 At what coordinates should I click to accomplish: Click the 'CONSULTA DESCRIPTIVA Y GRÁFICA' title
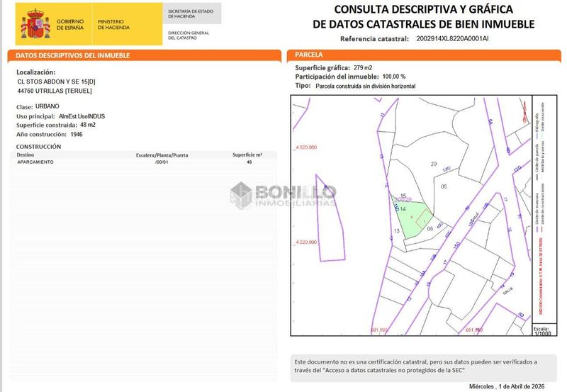(423, 9)
